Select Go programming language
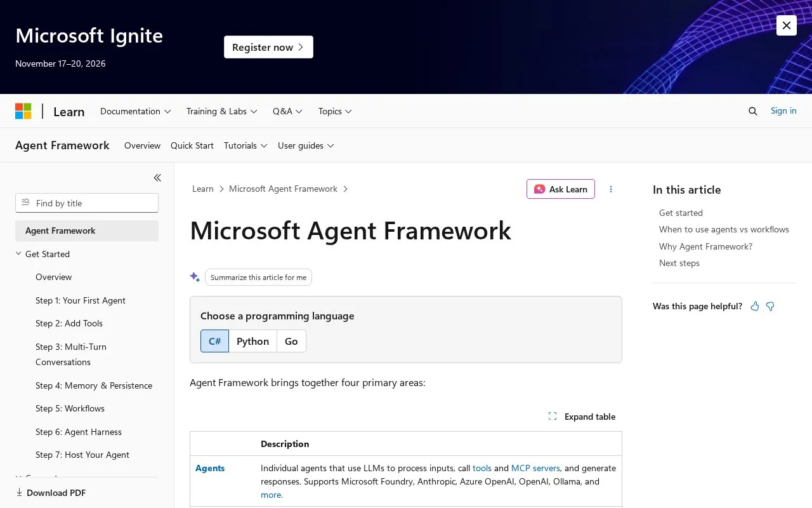Image resolution: width=812 pixels, height=508 pixels. pos(291,341)
